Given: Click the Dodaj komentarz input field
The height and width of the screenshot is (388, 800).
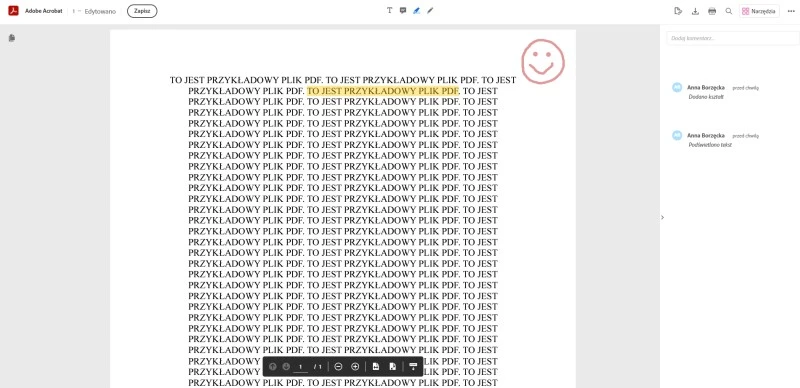Looking at the screenshot, I should (x=733, y=38).
